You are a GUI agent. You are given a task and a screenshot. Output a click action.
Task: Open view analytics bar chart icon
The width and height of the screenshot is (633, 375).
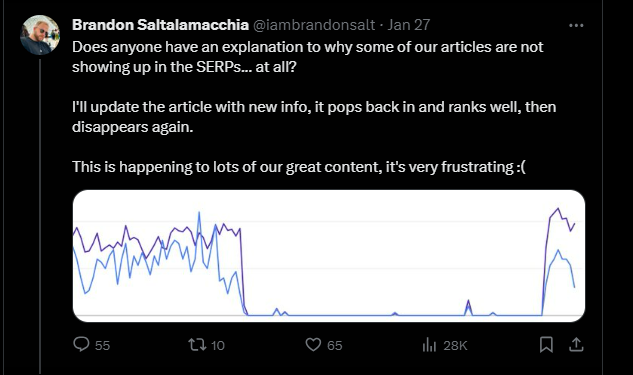(429, 345)
